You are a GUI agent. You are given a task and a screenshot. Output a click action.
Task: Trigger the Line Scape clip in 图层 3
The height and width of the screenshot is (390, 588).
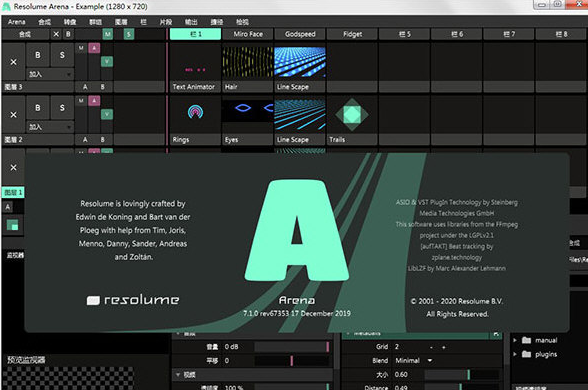pos(300,62)
